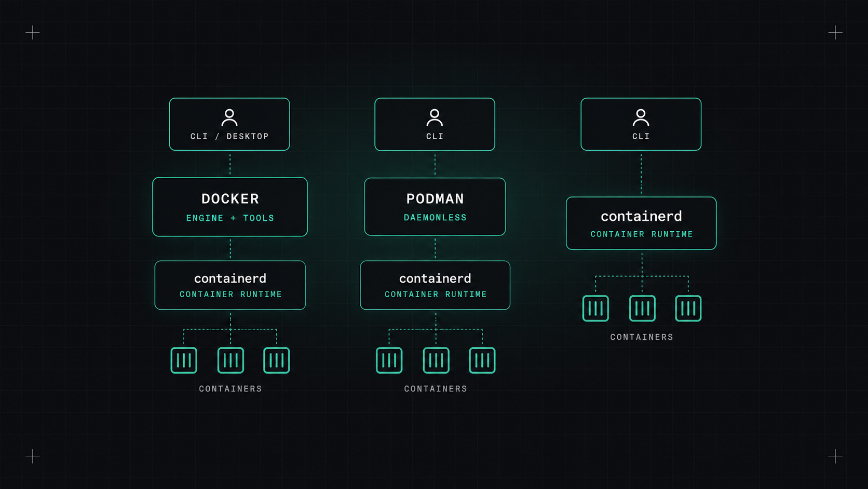
Task: Click the "DAEMONLESS" subtitle
Action: (435, 218)
